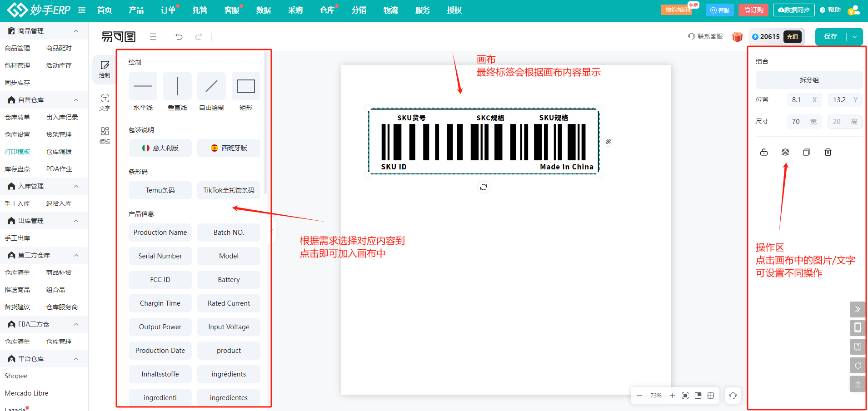
Task: Click the 拆分组 ungroup button
Action: 808,79
